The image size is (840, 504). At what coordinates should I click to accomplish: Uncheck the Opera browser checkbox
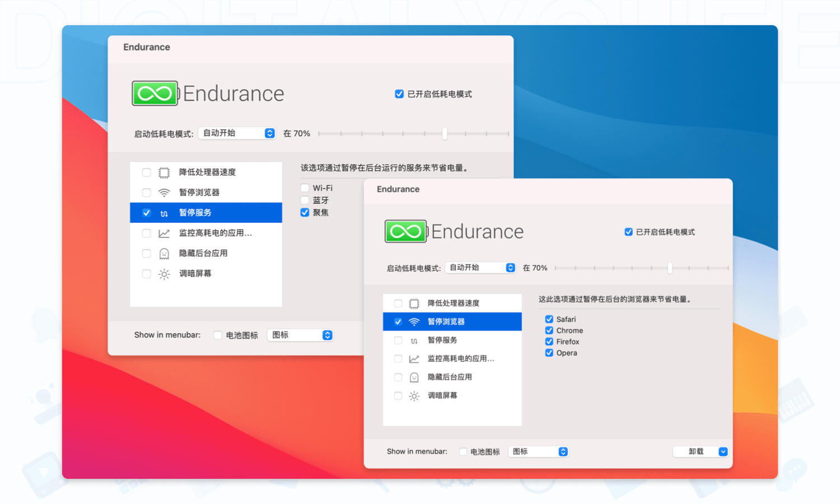pyautogui.click(x=549, y=353)
